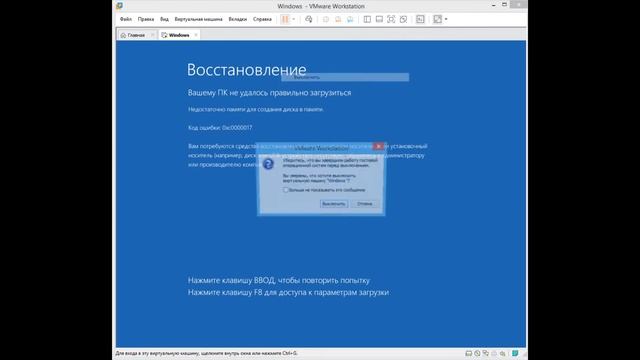Screen dimensions: 640x360
Task: Click 'Нажмите клавишу F8' boot options text
Action: [288, 292]
